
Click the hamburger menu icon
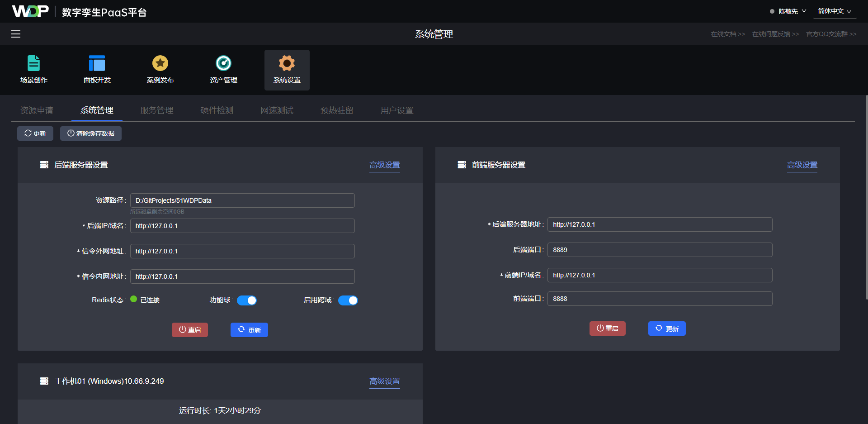(x=16, y=34)
